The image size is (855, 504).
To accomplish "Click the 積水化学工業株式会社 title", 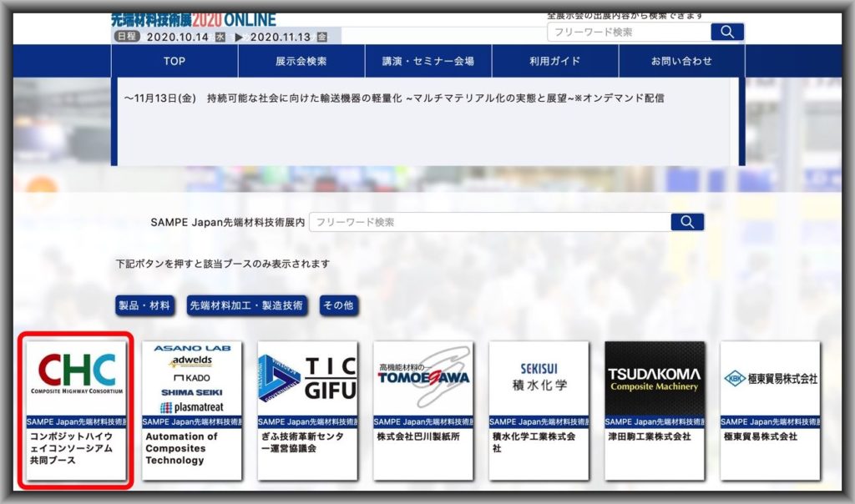I will pyautogui.click(x=534, y=442).
